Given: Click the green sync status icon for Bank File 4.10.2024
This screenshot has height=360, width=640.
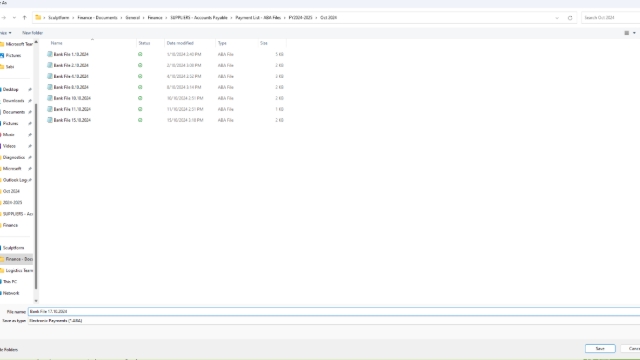Looking at the screenshot, I should (140, 76).
